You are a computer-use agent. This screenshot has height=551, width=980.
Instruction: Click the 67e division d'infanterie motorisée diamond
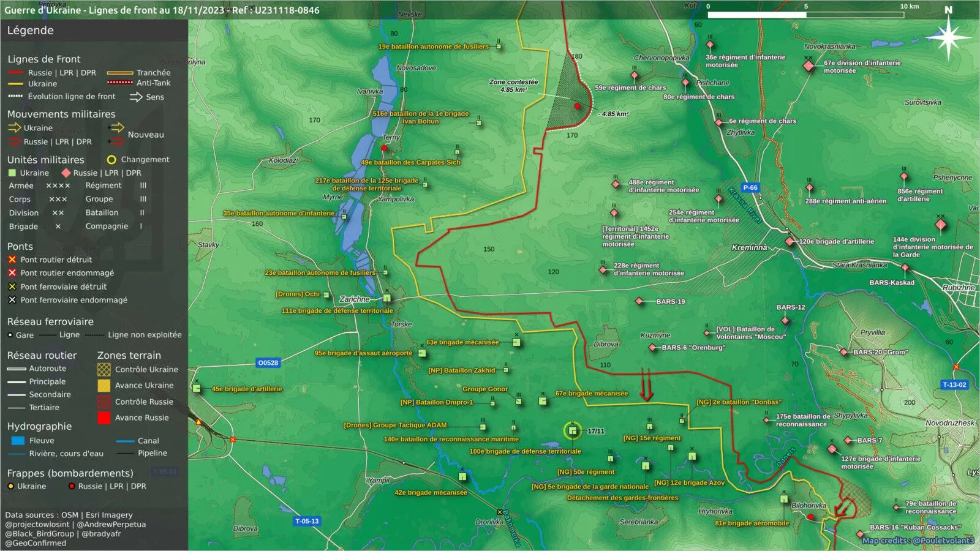click(x=809, y=66)
